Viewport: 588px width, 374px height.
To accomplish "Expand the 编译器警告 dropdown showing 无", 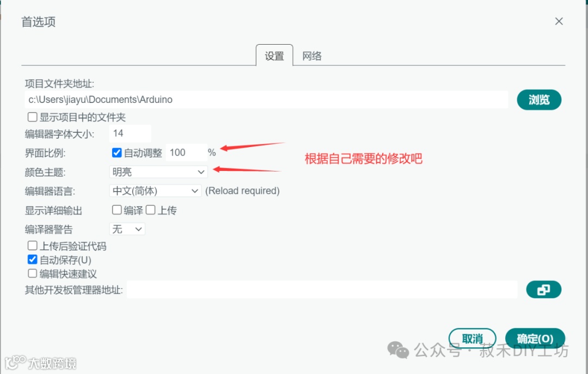I will click(127, 229).
